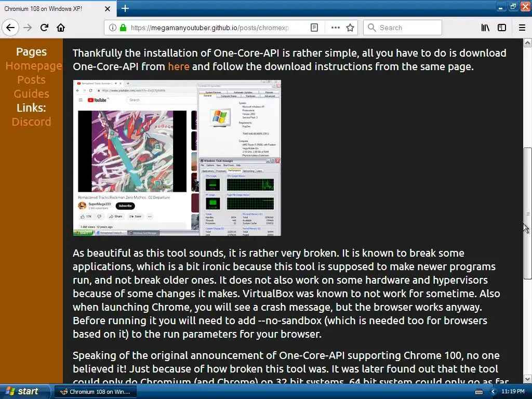This screenshot has height=399, width=532.
Task: Show sidebars toggle icon
Action: pos(502,28)
